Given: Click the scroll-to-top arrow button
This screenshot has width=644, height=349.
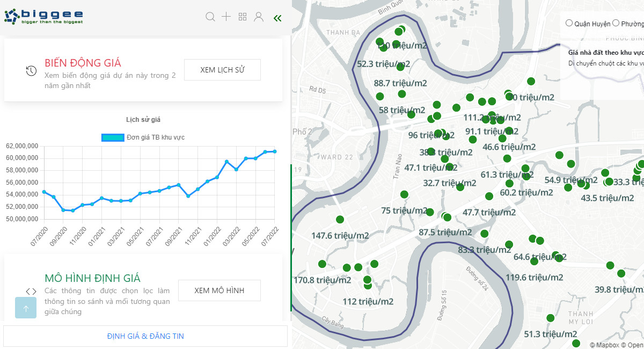Looking at the screenshot, I should 26,308.
